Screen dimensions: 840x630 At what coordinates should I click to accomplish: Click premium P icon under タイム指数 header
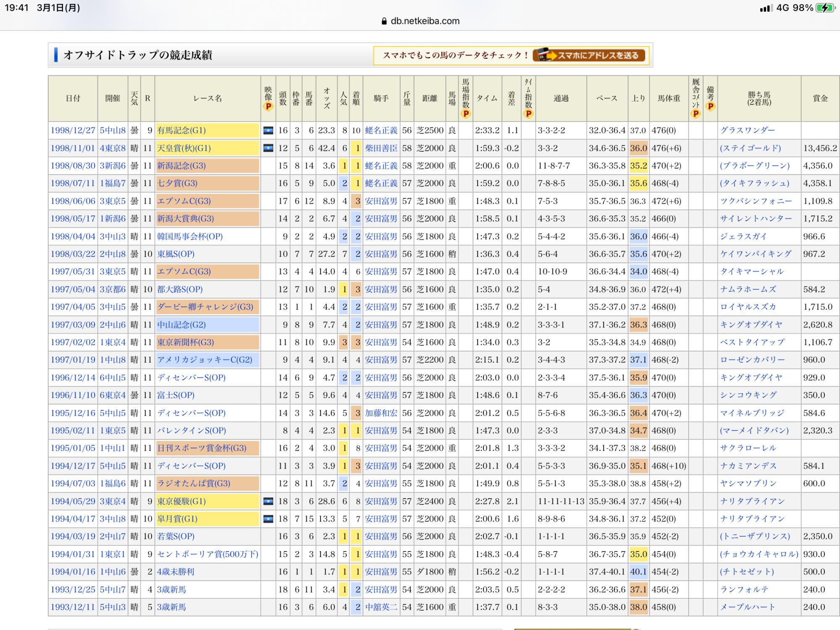pos(528,113)
